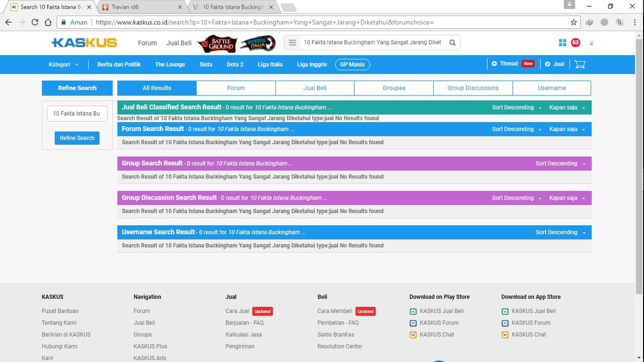Click Forum in the top header
The height and width of the screenshot is (362, 644).
(x=147, y=43)
